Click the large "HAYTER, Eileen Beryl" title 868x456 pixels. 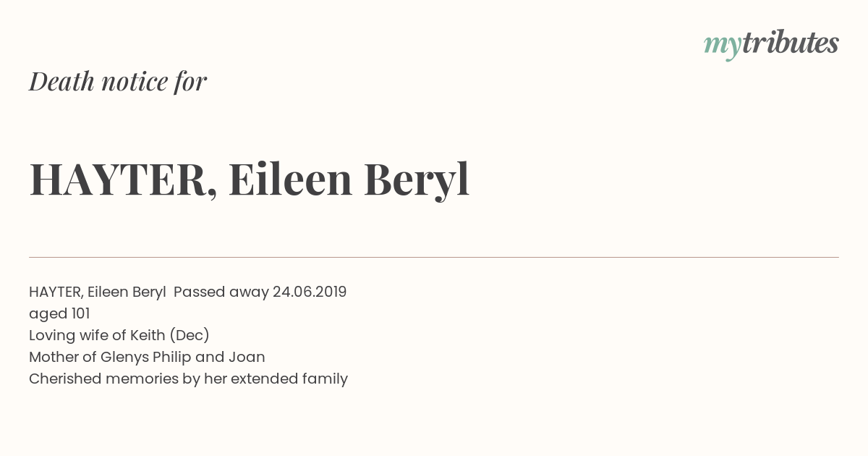[x=250, y=179]
